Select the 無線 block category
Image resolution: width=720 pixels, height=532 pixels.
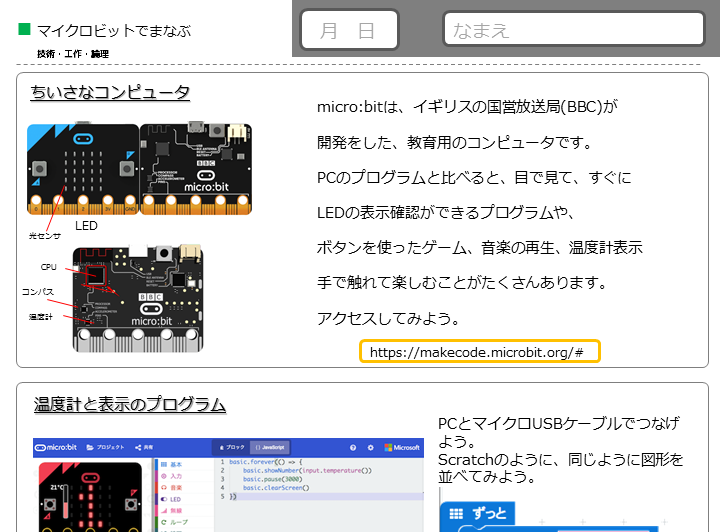(171, 510)
